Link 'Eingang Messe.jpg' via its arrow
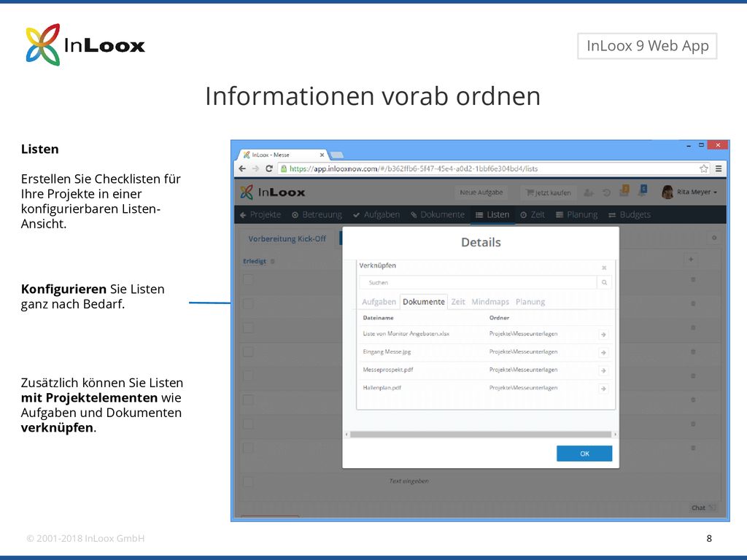This screenshot has width=747, height=560. coord(603,353)
